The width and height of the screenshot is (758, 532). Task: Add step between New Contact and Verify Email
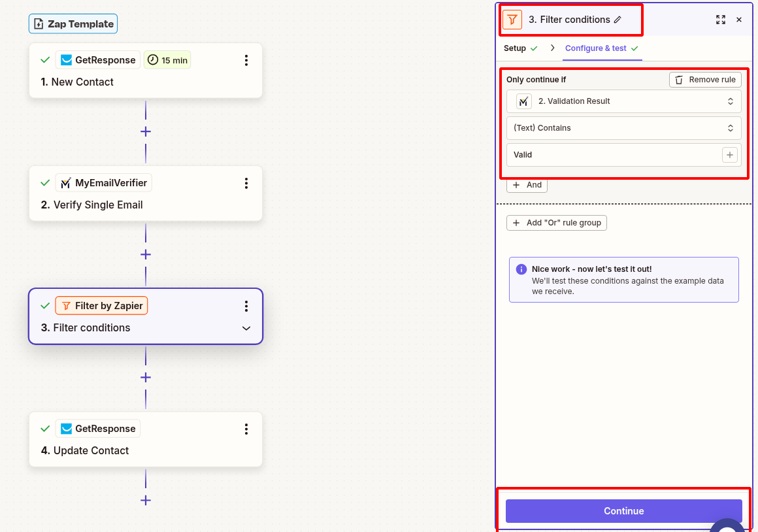point(146,131)
